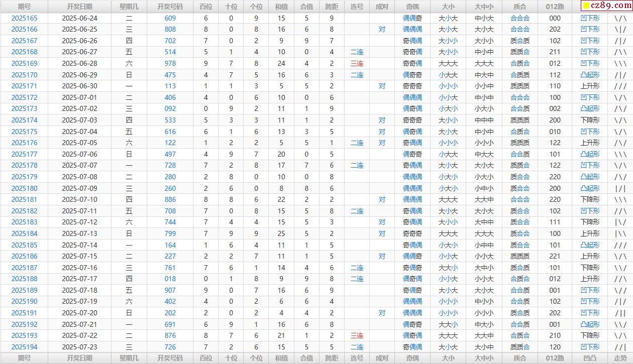Viewport: 633px width, 364px height.
Task: Open period 2025165 link
Action: pyautogui.click(x=24, y=18)
